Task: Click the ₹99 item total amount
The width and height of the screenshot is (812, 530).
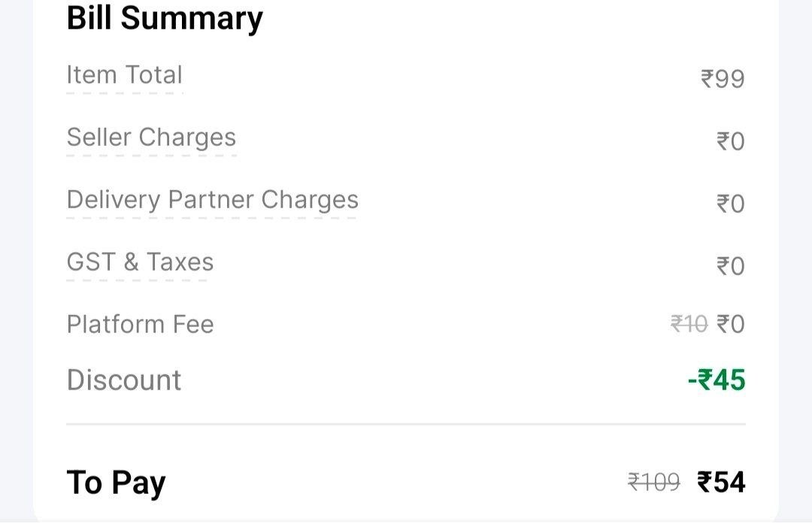Action: point(723,79)
